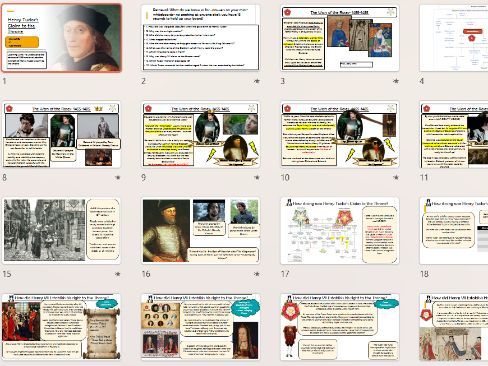Viewport: 488px width, 366px height.
Task: Select slide 15 black-and-white street scene thumbnail
Action: point(61,231)
